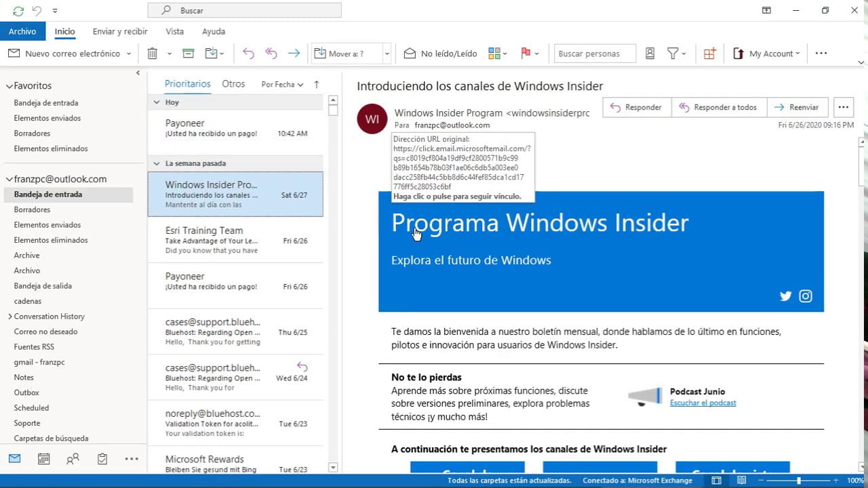The width and height of the screenshot is (868, 488).
Task: Expand the delete options arrow
Action: click(x=170, y=54)
